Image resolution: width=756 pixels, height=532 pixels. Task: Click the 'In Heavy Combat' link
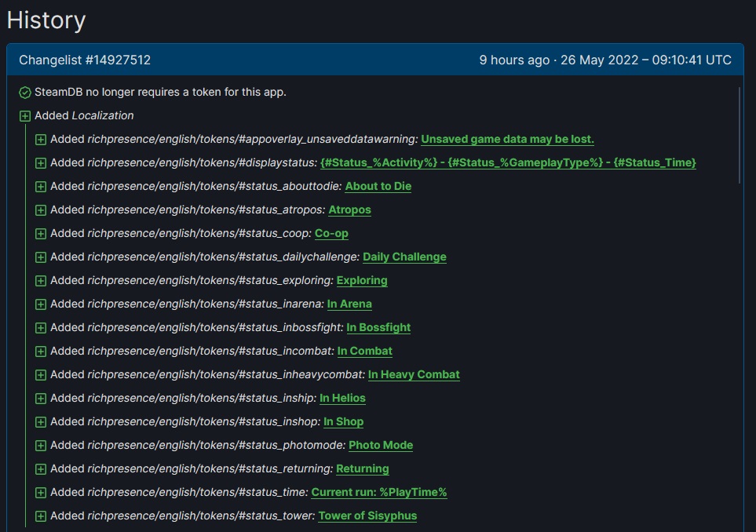pos(414,374)
